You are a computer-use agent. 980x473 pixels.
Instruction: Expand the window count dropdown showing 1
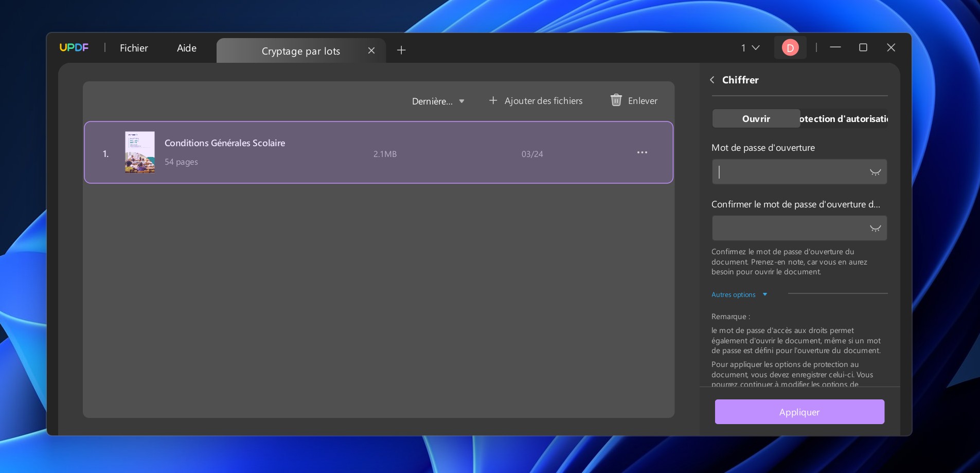[x=750, y=48]
